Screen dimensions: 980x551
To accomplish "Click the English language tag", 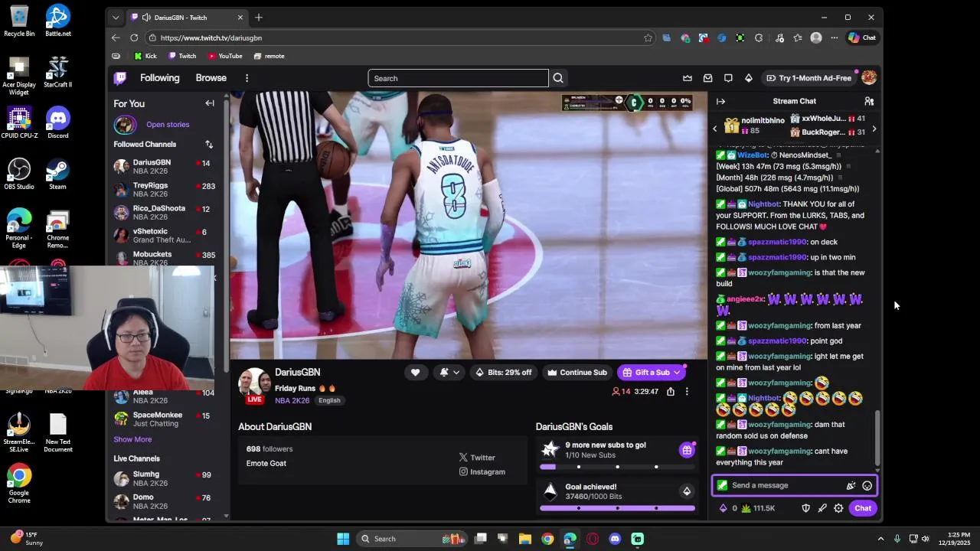I will pos(329,400).
